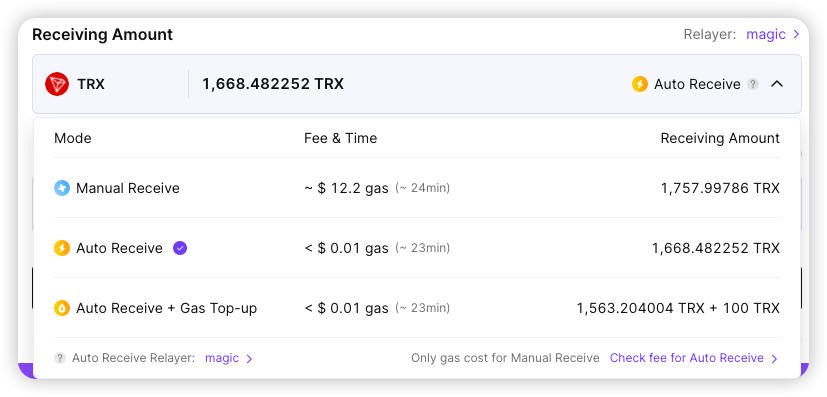This screenshot has width=827, height=397.
Task: Open the top Relayer magic selector
Action: tap(773, 35)
